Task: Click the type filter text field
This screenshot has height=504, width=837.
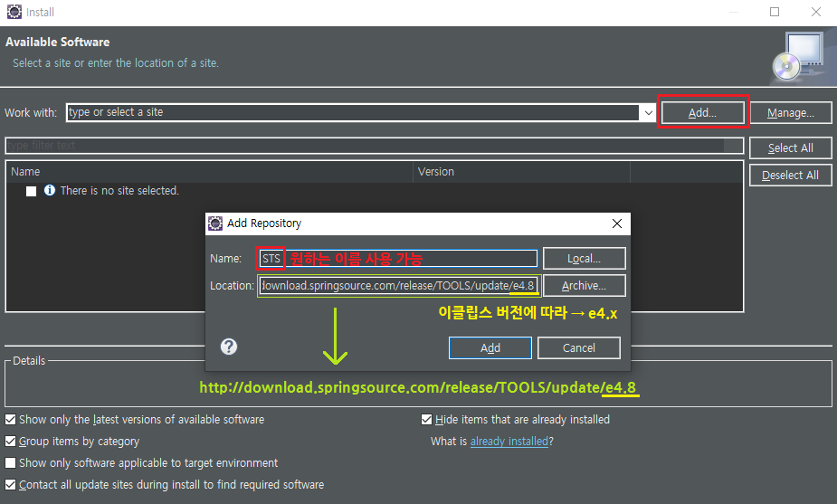Action: click(375, 146)
